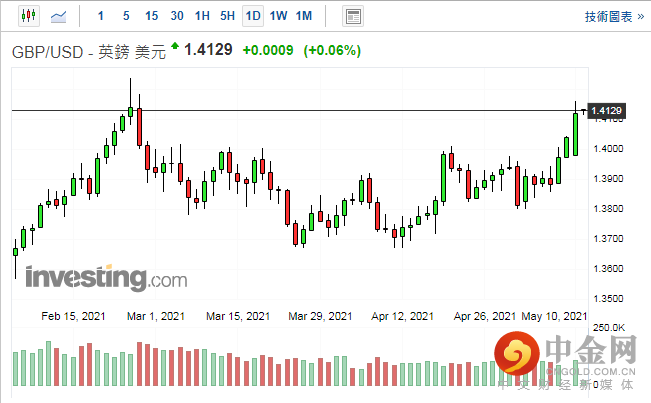Click the Mar 15, 2021 date label
The width and height of the screenshot is (651, 403).
tap(238, 316)
